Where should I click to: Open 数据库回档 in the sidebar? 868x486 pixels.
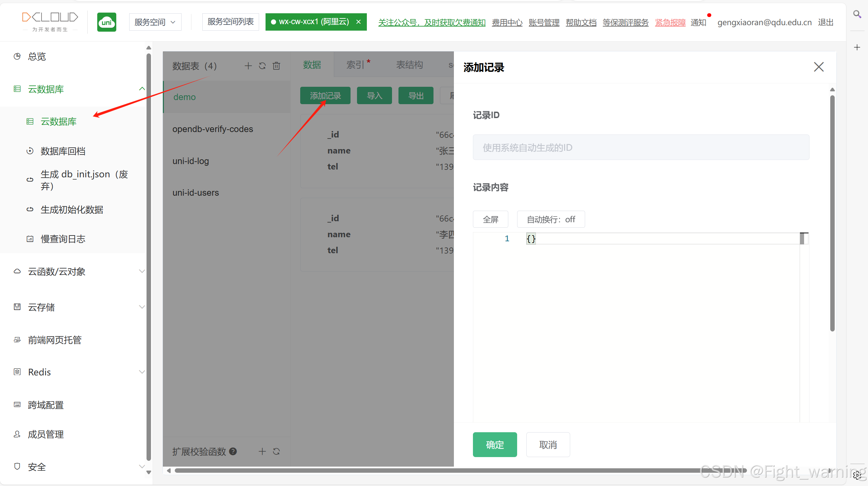point(63,151)
